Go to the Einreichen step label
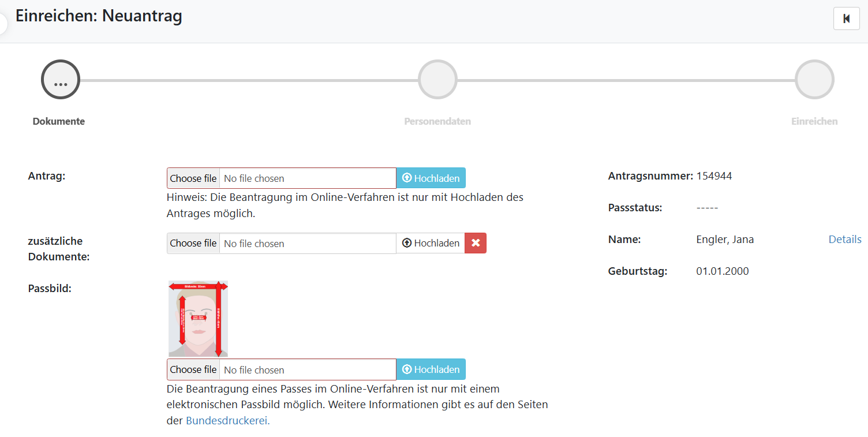 [x=814, y=121]
